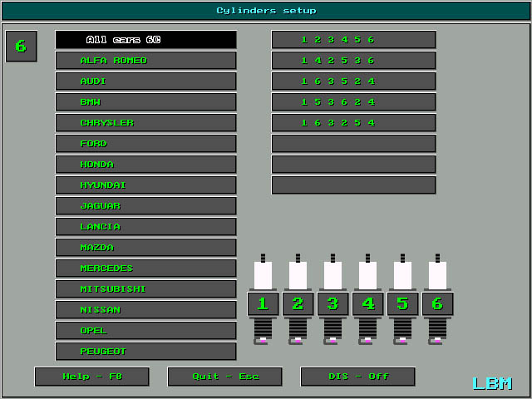Screen dimensions: 532x399
Task: Select NISSAN car make
Action: click(x=146, y=310)
